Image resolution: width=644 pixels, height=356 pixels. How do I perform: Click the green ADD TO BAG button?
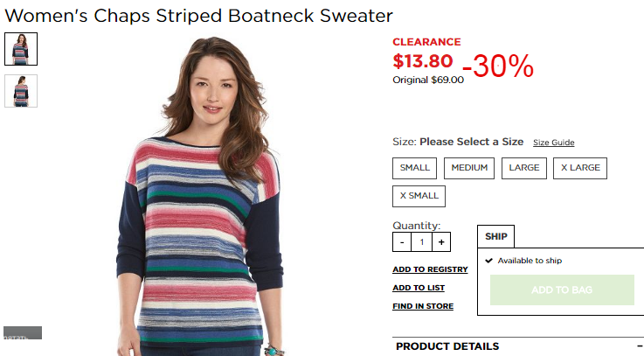pyautogui.click(x=562, y=290)
